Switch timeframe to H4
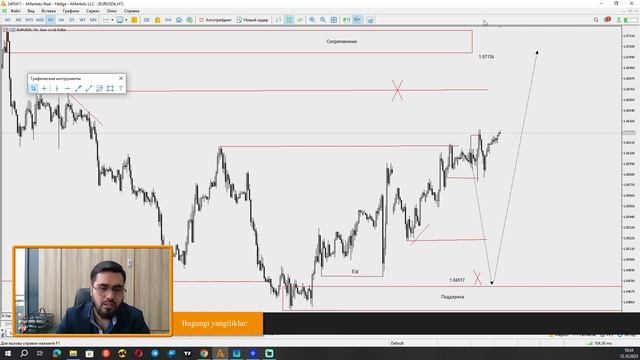Viewport: 640px width, 360px height. [61, 20]
